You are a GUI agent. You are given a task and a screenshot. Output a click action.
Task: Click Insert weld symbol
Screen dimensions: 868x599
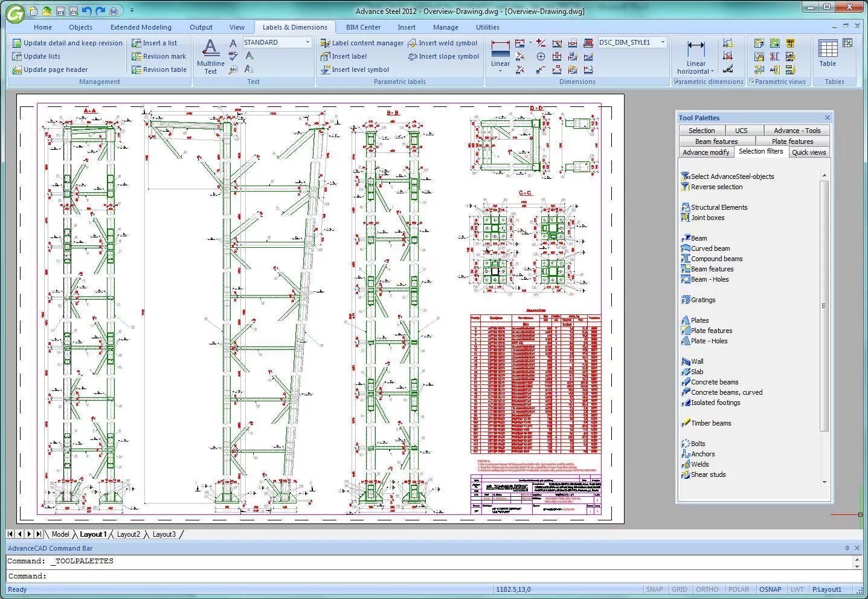pyautogui.click(x=442, y=43)
